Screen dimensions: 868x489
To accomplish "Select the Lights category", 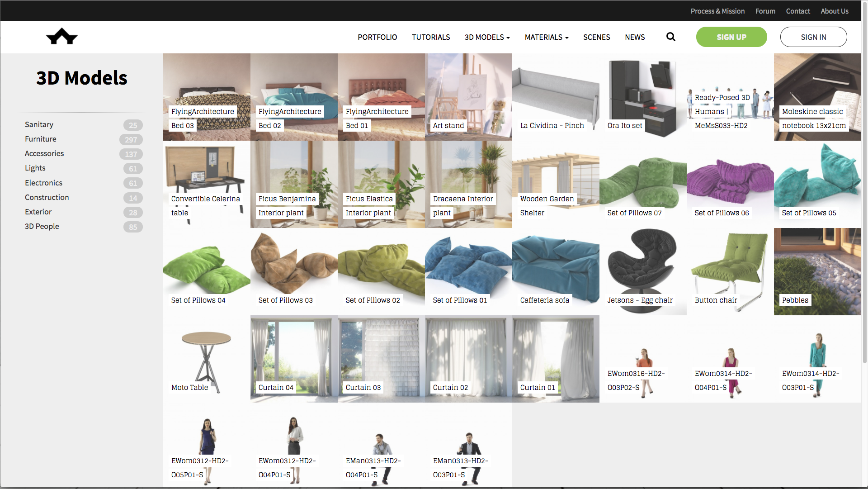I will (35, 168).
